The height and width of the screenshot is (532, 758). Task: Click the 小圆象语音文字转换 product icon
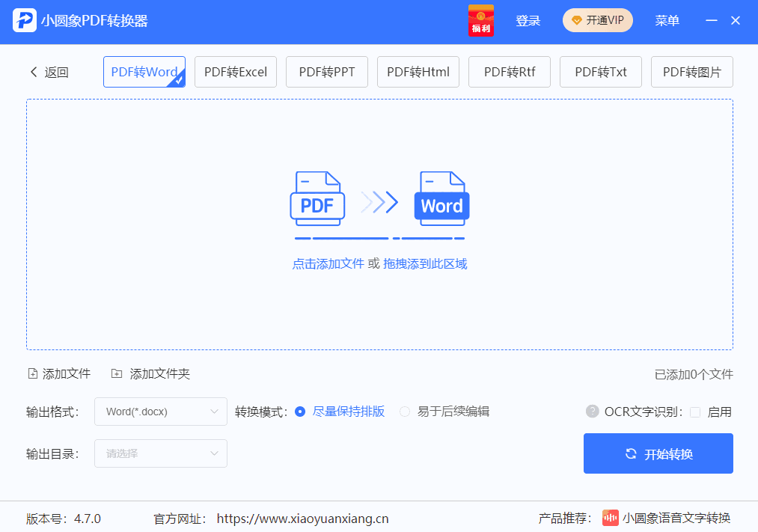pos(611,517)
